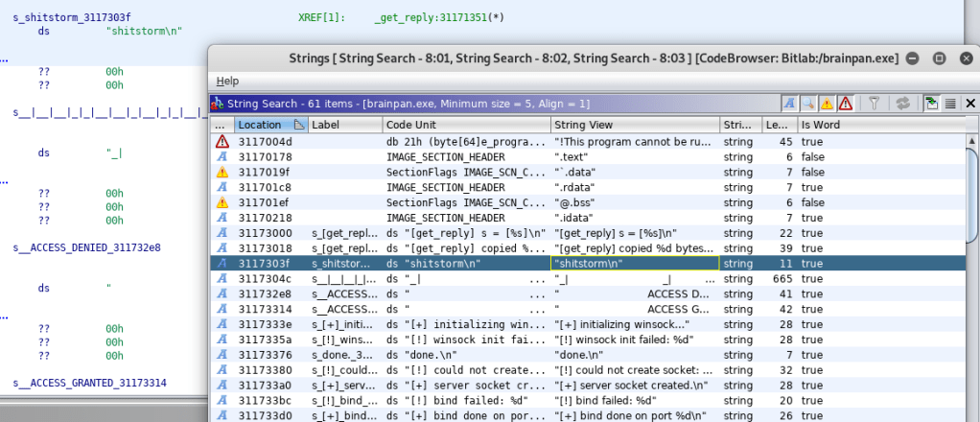
Task: Click the String Search panel title icon
Action: (219, 103)
